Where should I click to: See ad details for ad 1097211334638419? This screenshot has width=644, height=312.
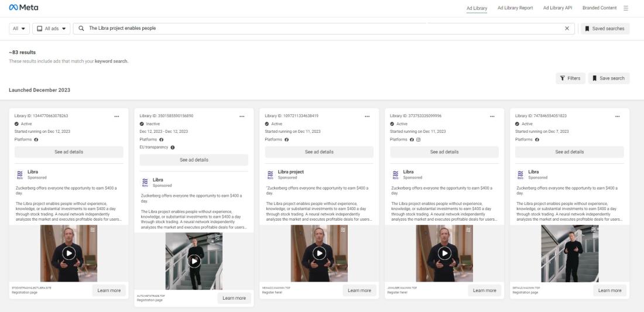[319, 152]
